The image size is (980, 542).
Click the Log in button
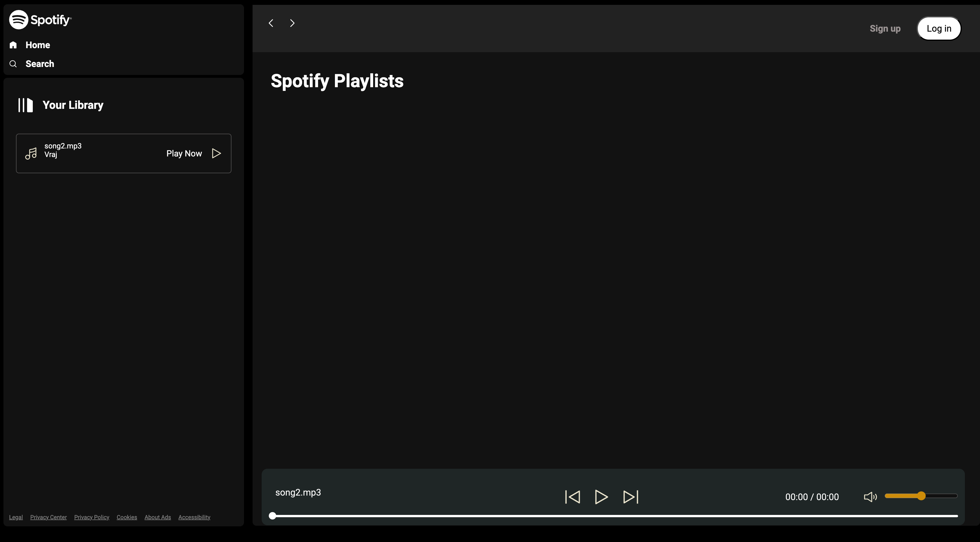click(x=939, y=28)
